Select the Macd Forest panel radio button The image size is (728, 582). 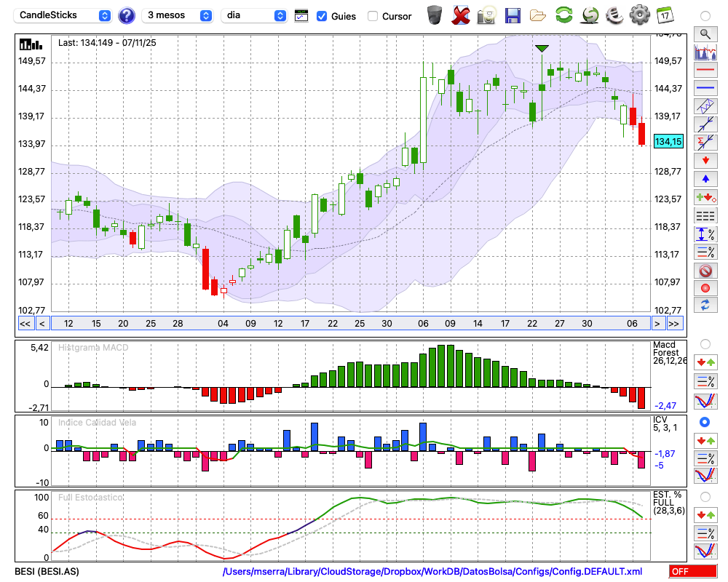point(705,343)
